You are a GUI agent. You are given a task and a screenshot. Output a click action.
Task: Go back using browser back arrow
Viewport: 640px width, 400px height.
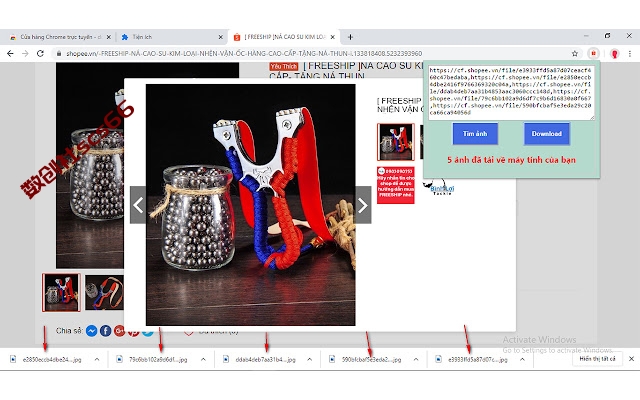coord(10,53)
